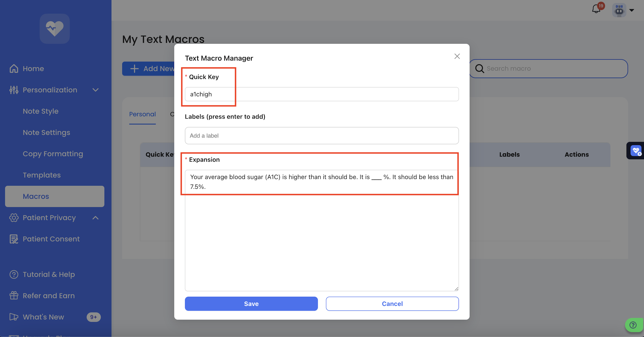Save the text macro
Viewport: 644px width, 337px height.
[x=251, y=303]
